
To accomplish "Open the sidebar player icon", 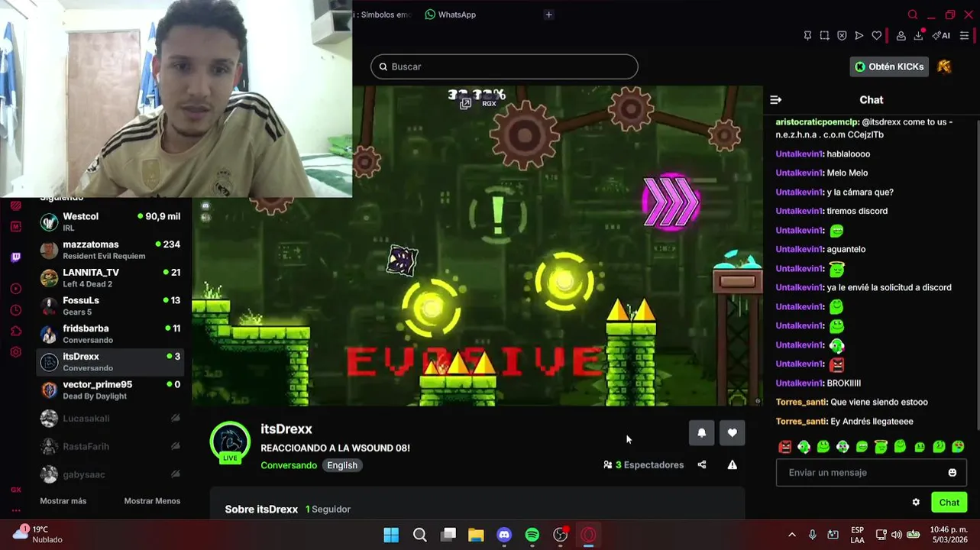I will 16,289.
